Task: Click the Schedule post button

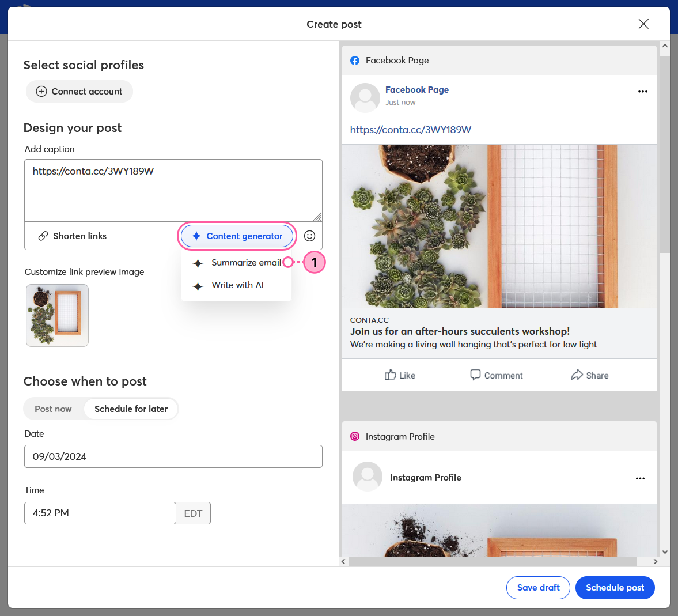Action: point(615,587)
